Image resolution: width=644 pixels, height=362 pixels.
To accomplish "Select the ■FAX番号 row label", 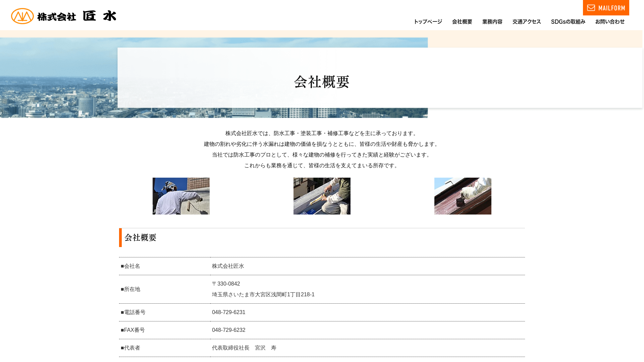I will tap(133, 330).
